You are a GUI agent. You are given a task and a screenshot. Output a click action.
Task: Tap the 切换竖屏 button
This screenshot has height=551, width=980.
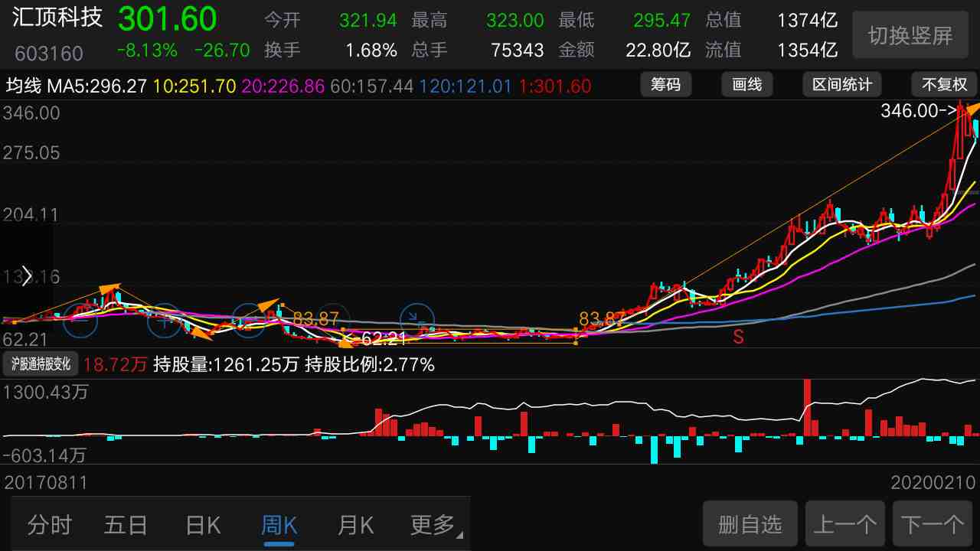910,35
